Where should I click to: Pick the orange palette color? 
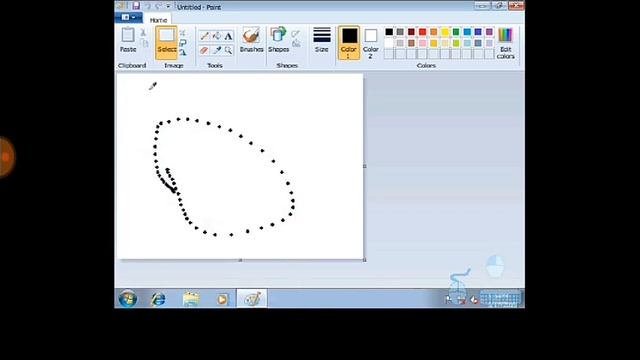pyautogui.click(x=433, y=32)
